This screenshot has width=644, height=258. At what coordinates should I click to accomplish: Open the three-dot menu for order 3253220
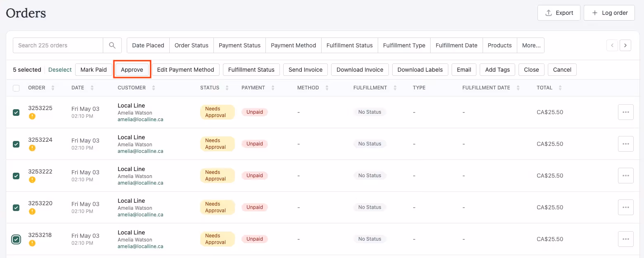(626, 207)
